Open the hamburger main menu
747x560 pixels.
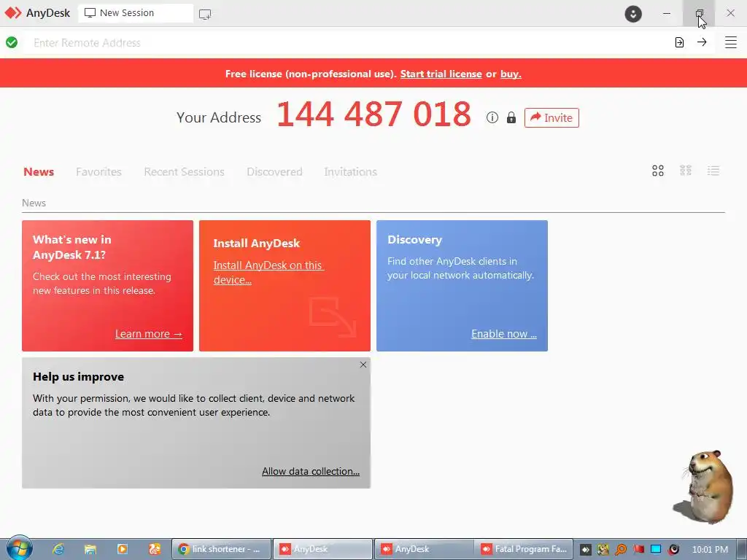coord(731,42)
